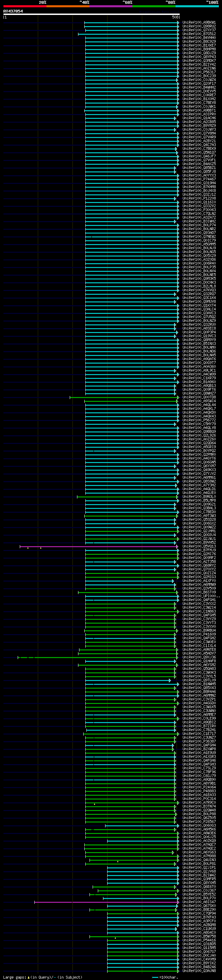The image size is (222, 980).
Task: Select the UniRef100_Q46JF7 label
Action: point(199,156)
